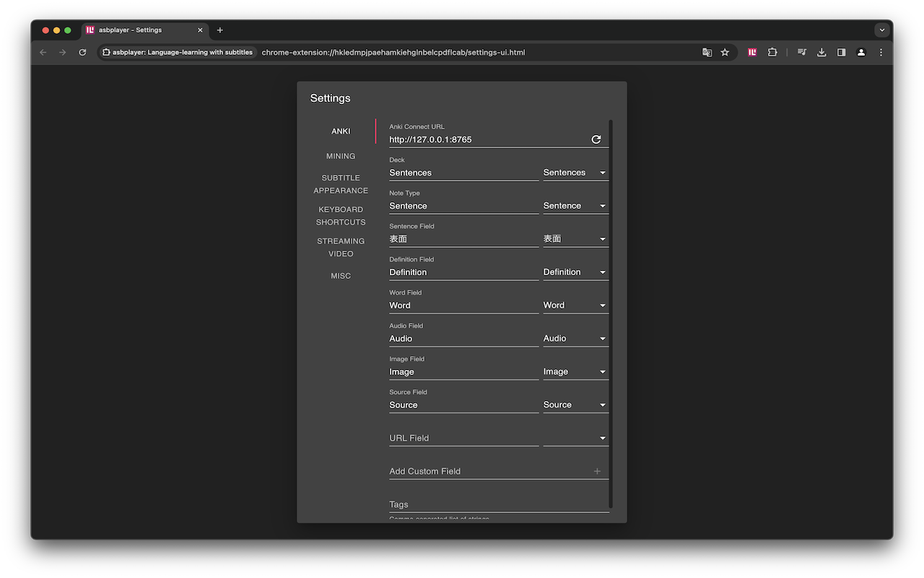Open the tab search chevron in the title bar
924x578 pixels.
click(881, 30)
